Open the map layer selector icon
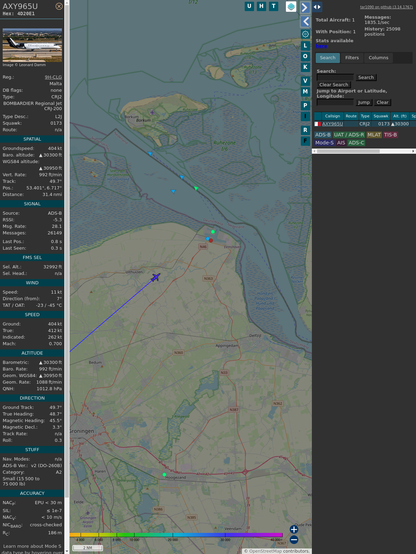Viewport: 416px width, 554px height. click(291, 6)
